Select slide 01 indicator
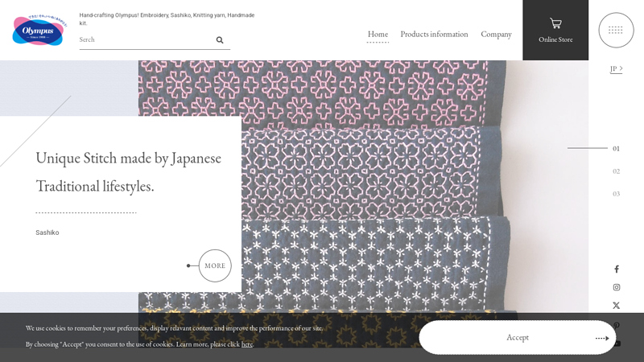This screenshot has height=362, width=644. (616, 149)
